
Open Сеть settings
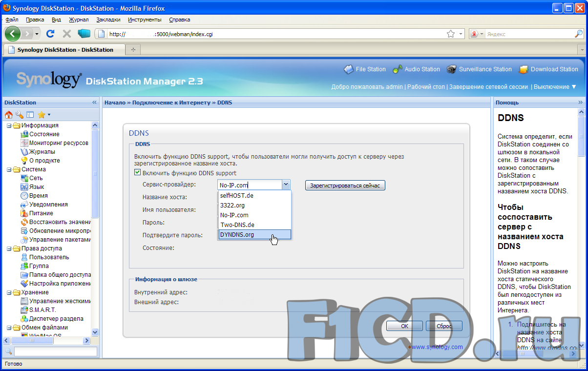click(36, 178)
